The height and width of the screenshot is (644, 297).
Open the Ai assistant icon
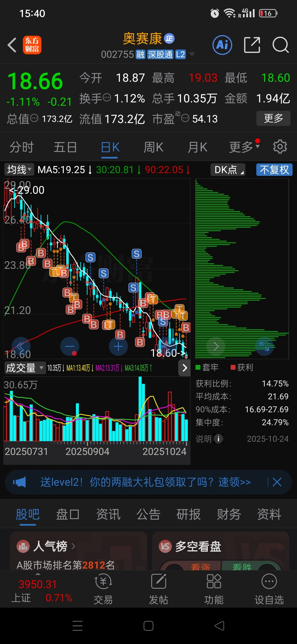(x=222, y=45)
